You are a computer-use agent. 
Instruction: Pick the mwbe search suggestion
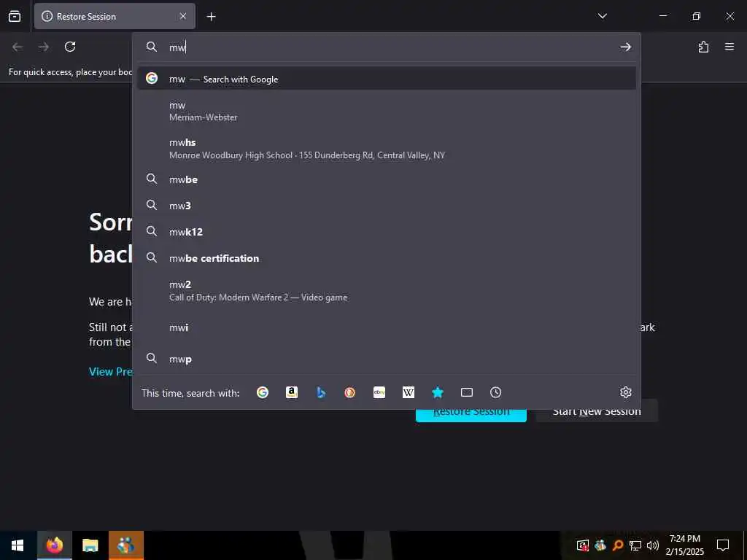coord(387,179)
